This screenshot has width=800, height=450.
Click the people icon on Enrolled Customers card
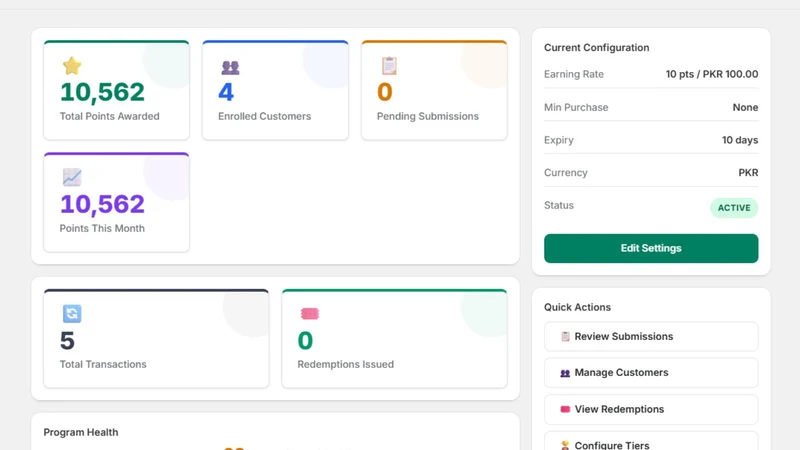click(x=230, y=67)
